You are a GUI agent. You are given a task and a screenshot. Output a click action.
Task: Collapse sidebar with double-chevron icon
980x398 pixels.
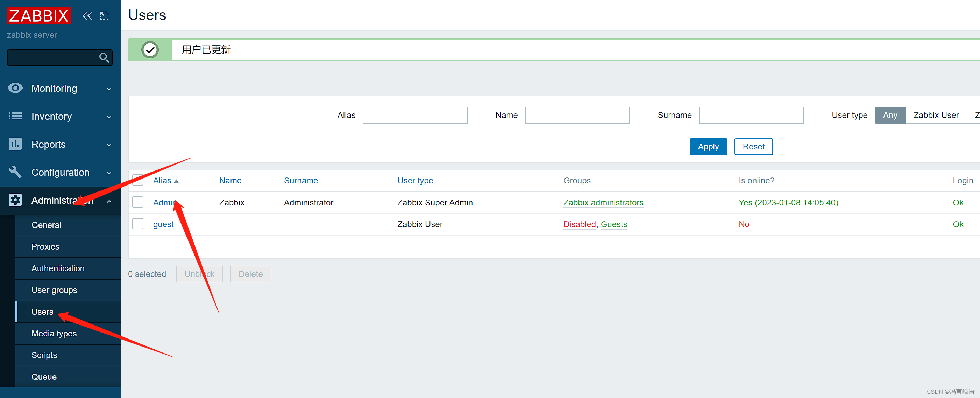pyautogui.click(x=87, y=16)
